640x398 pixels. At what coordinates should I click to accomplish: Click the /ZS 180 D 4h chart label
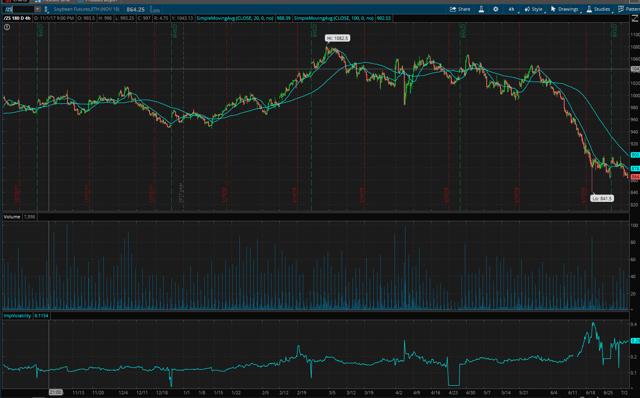[18, 18]
